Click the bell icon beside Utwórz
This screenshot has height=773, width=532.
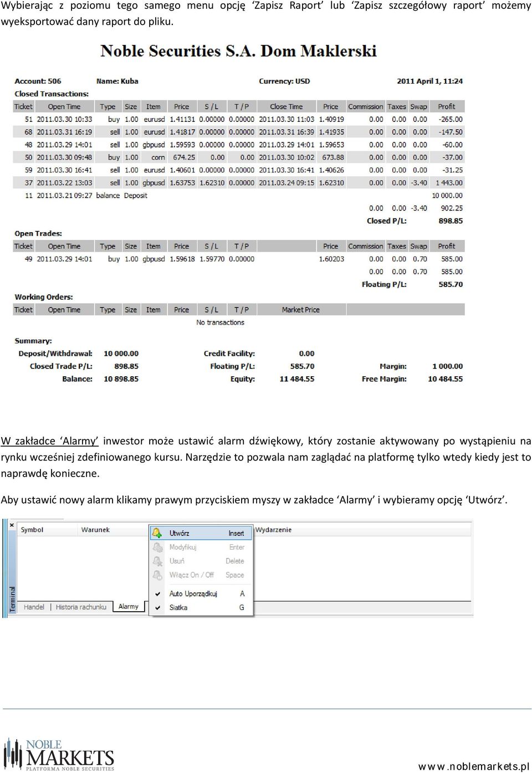[157, 533]
